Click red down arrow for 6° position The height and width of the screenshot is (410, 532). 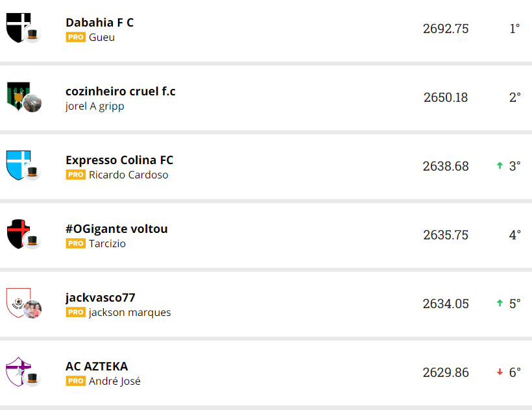click(500, 372)
